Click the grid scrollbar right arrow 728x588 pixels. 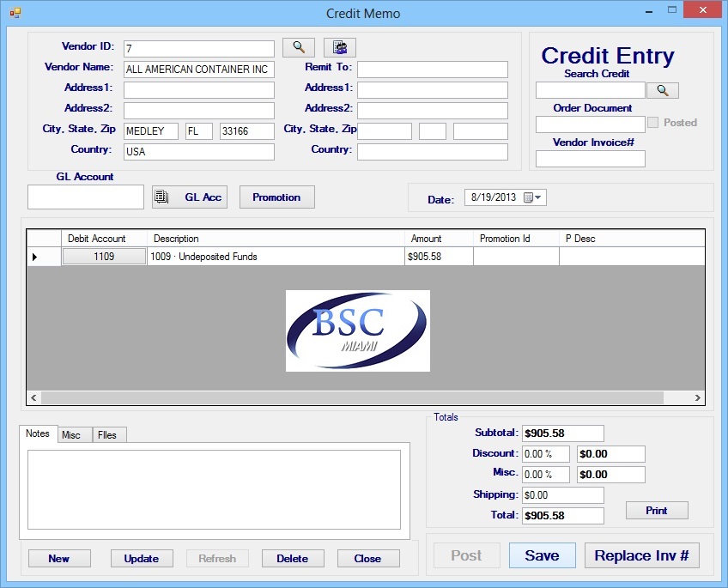tap(697, 397)
